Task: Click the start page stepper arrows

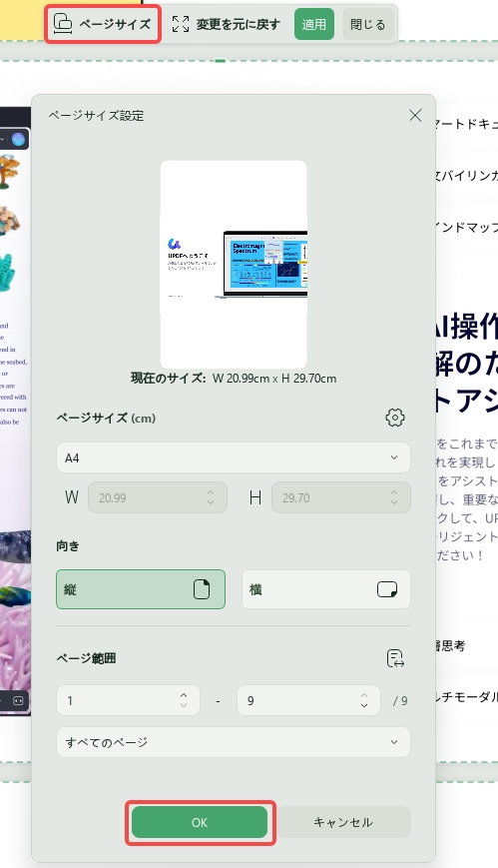Action: click(184, 700)
